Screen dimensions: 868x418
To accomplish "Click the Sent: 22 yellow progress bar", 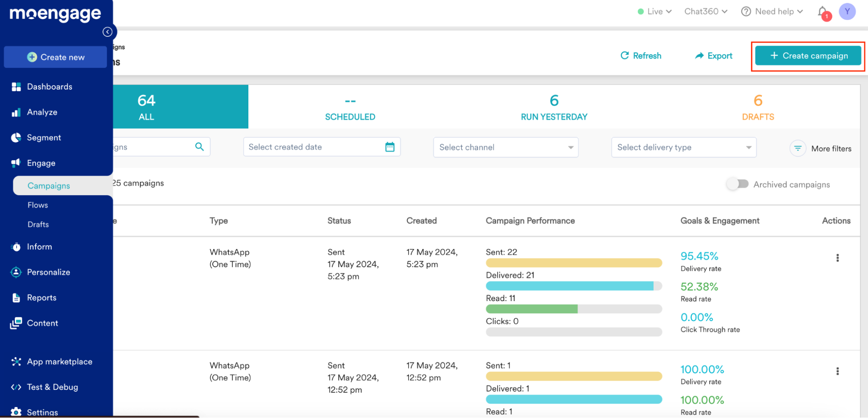I will click(x=574, y=263).
